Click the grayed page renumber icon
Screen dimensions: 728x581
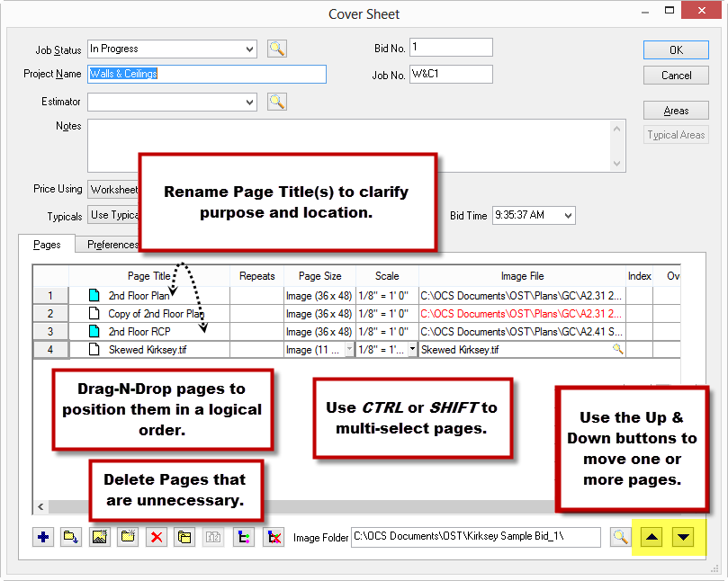[x=213, y=537]
